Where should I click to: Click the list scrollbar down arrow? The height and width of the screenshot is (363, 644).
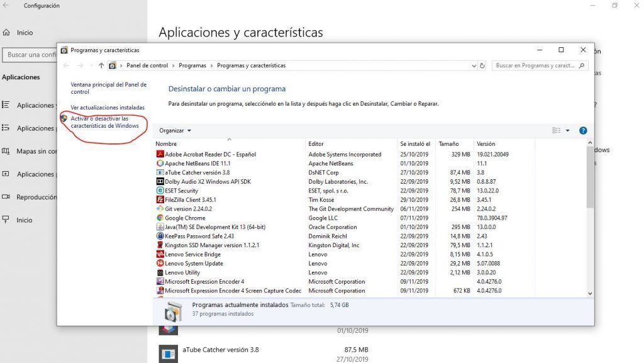[x=590, y=294]
